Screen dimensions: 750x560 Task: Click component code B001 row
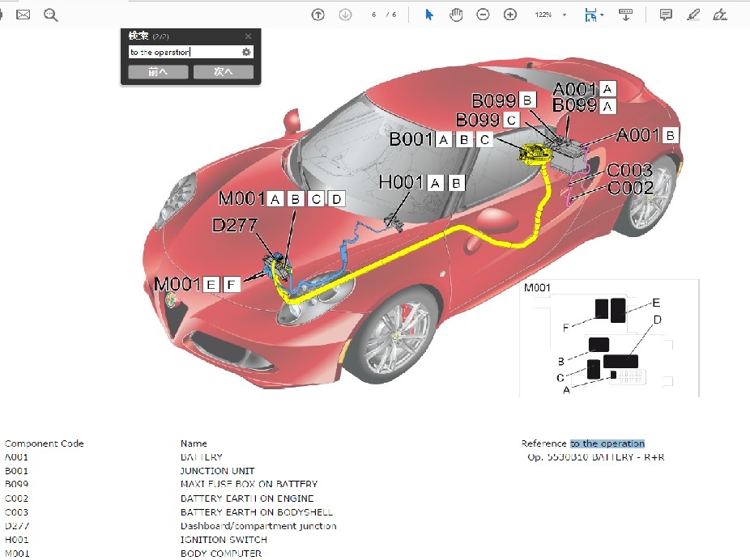pos(16,471)
